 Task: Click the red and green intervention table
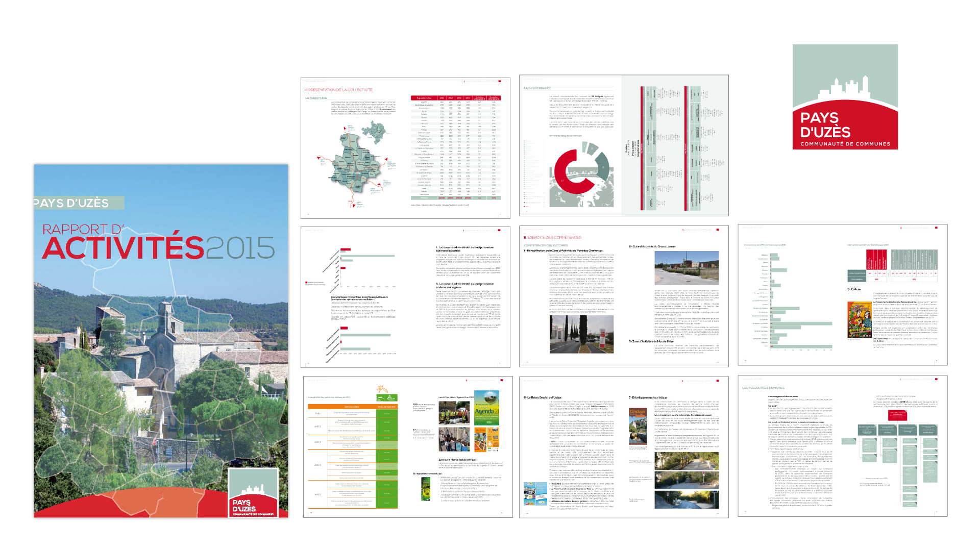coord(892,266)
